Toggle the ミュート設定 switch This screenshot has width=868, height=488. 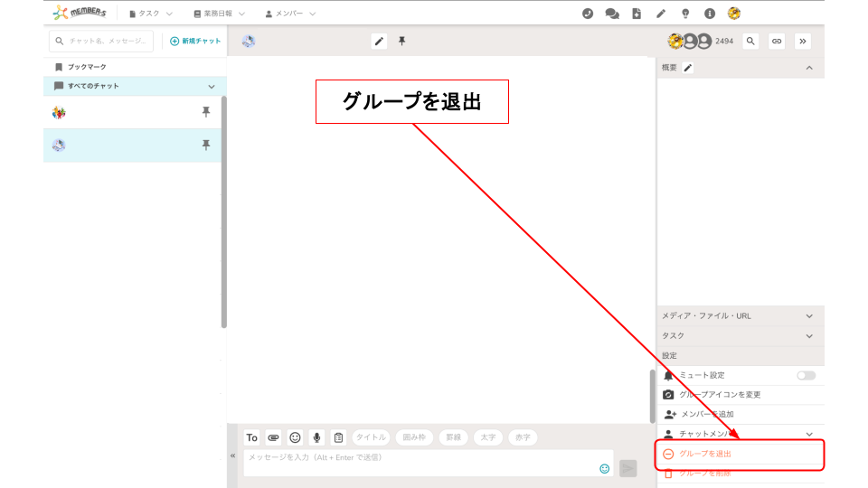coord(806,375)
